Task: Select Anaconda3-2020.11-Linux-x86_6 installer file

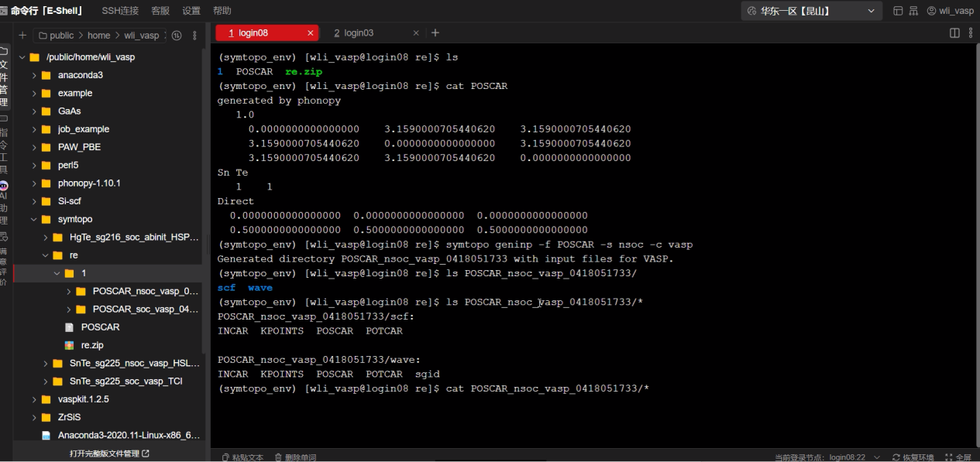Action: 129,435
